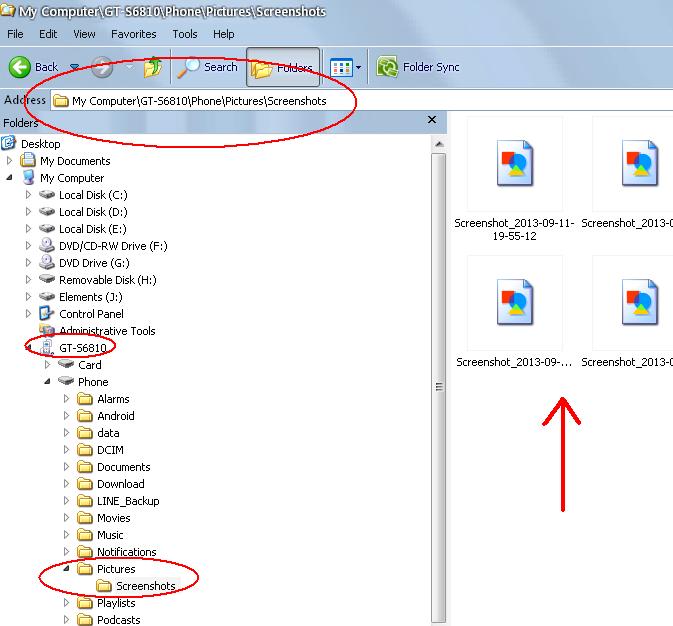Select the Podcasts folder

click(118, 620)
